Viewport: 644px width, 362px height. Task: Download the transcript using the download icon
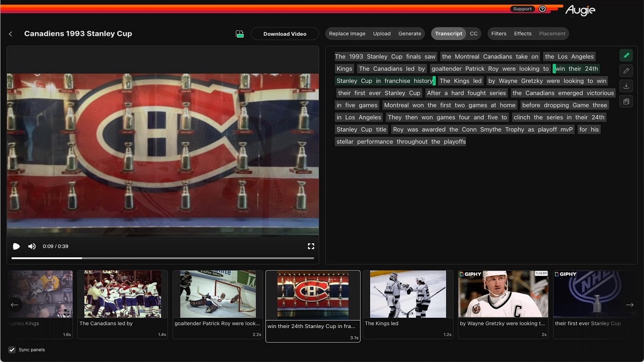click(626, 86)
